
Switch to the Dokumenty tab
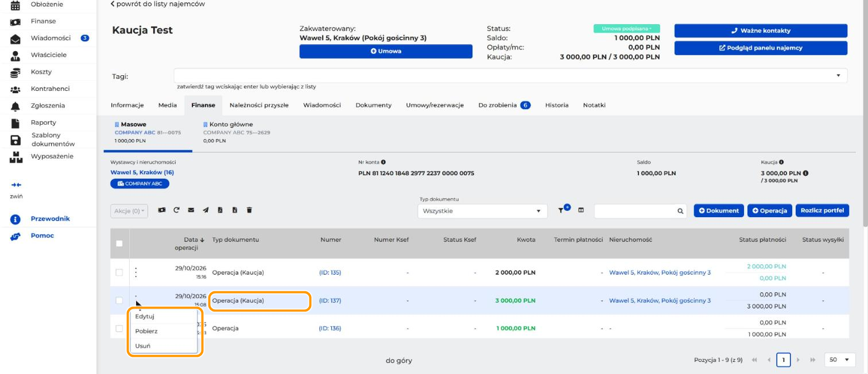(x=374, y=105)
